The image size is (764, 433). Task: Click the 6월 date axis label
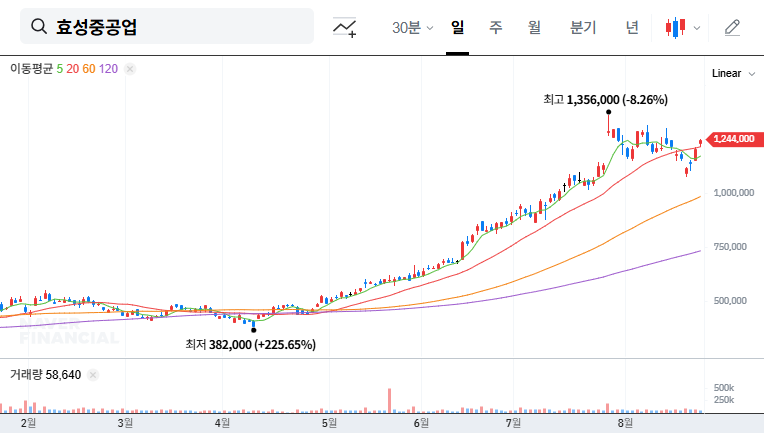(x=421, y=423)
